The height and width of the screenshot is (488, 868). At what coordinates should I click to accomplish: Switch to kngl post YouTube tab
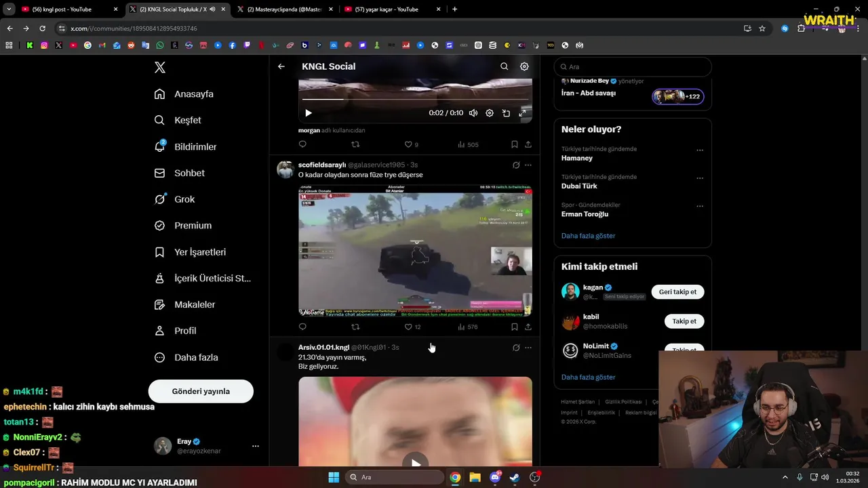click(69, 9)
